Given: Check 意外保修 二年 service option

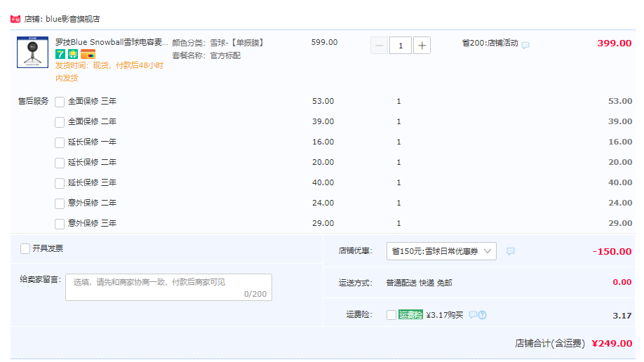Looking at the screenshot, I should (x=60, y=203).
